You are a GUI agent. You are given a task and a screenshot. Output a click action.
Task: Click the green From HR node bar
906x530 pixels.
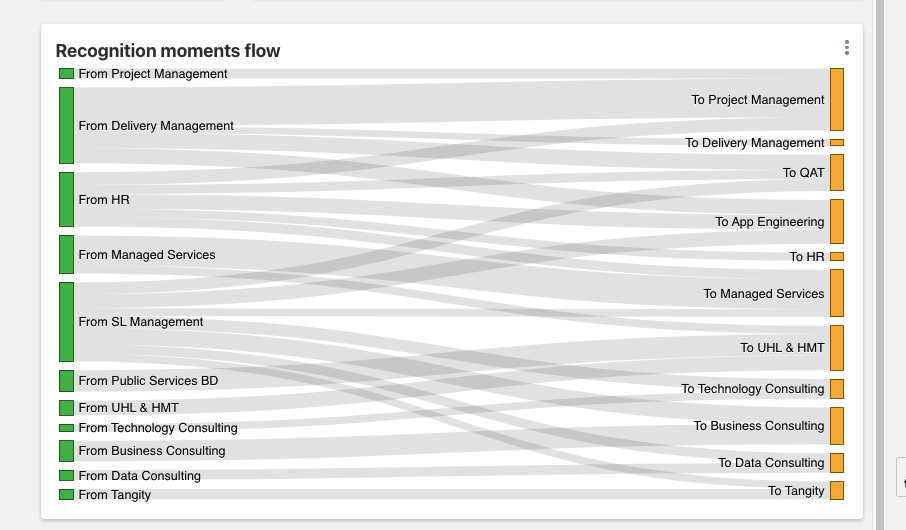(66, 199)
